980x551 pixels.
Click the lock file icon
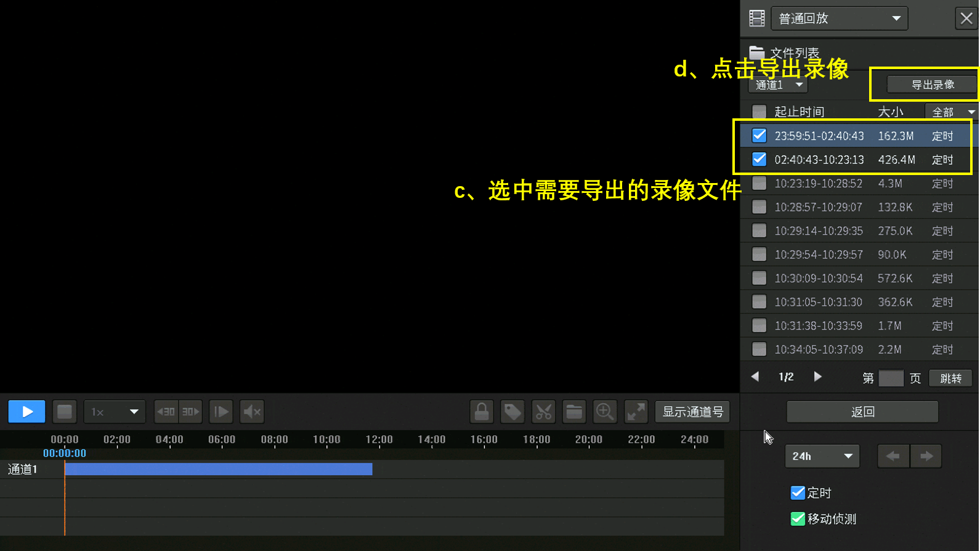[x=482, y=412]
